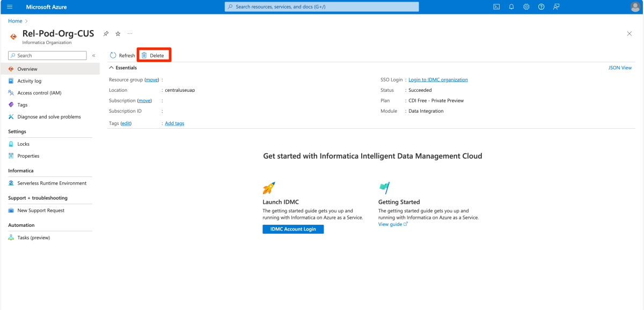644x310 pixels.
Task: Open the hamburger portal menu
Action: (x=9, y=6)
